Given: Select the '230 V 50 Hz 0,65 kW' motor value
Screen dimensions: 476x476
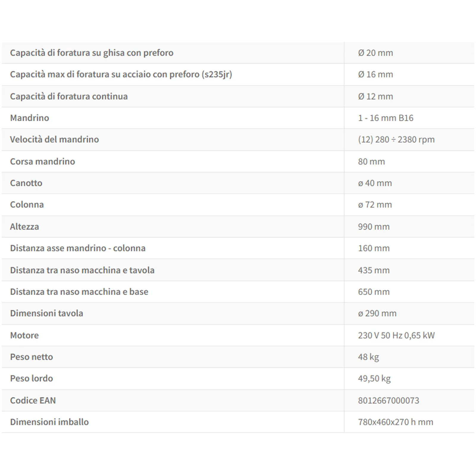Looking at the screenshot, I should tap(396, 335).
